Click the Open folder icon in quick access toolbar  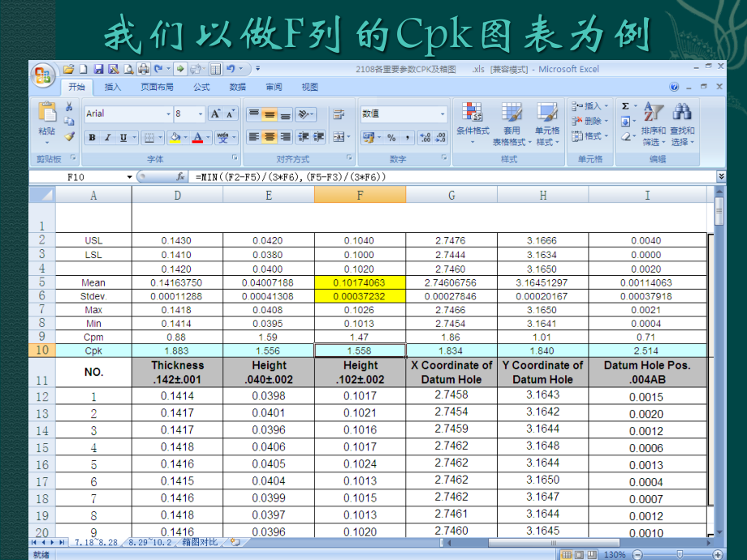[68, 70]
